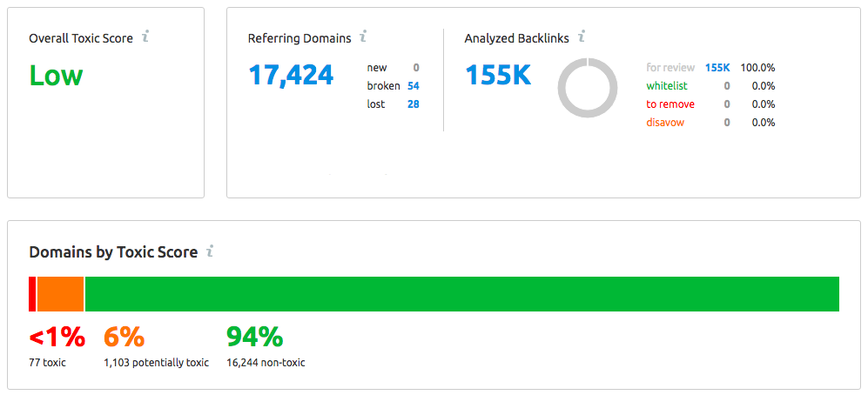Click the new domains count 0

[416, 68]
